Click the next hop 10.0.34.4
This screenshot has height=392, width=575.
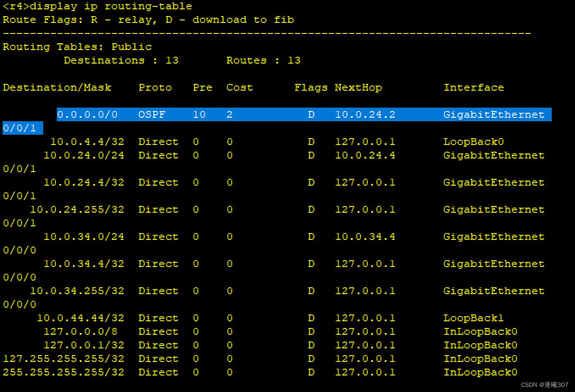365,237
